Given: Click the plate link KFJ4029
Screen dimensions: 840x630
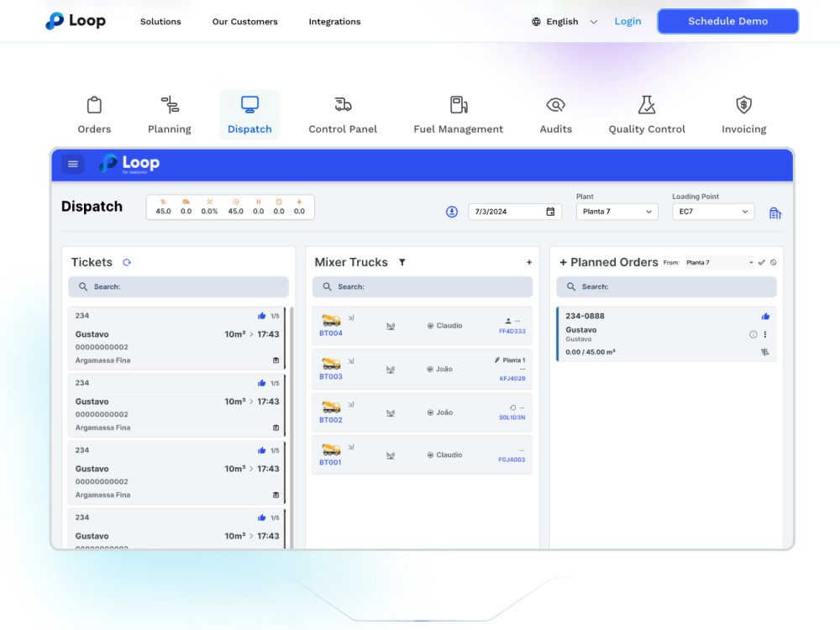Looking at the screenshot, I should pyautogui.click(x=512, y=378).
